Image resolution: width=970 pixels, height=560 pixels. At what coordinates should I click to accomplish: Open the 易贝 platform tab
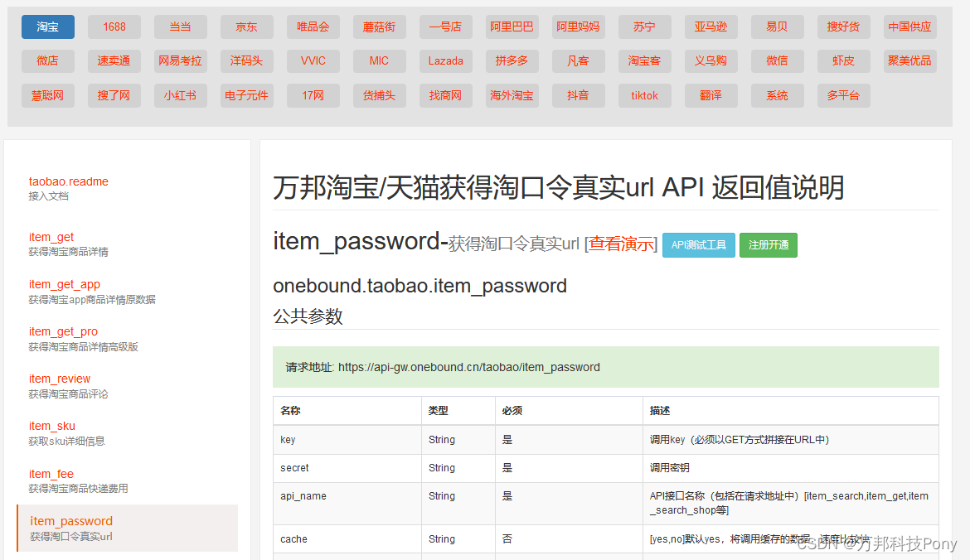coord(777,27)
